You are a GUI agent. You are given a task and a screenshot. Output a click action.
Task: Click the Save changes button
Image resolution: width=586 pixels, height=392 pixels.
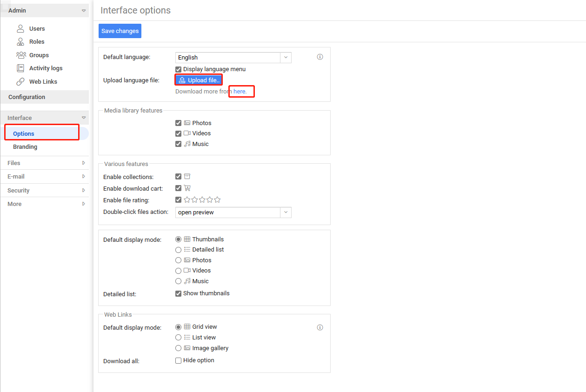tap(120, 31)
